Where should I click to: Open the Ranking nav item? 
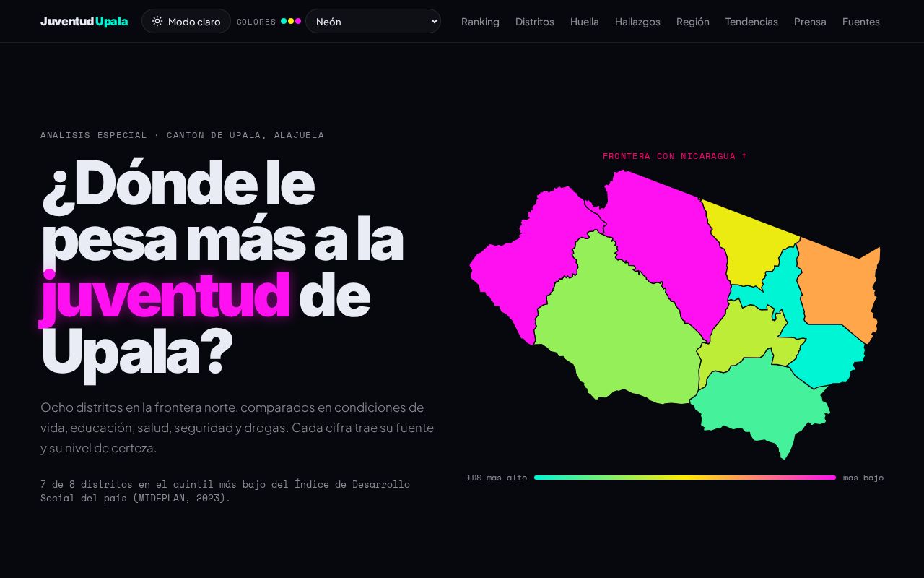pos(480,22)
